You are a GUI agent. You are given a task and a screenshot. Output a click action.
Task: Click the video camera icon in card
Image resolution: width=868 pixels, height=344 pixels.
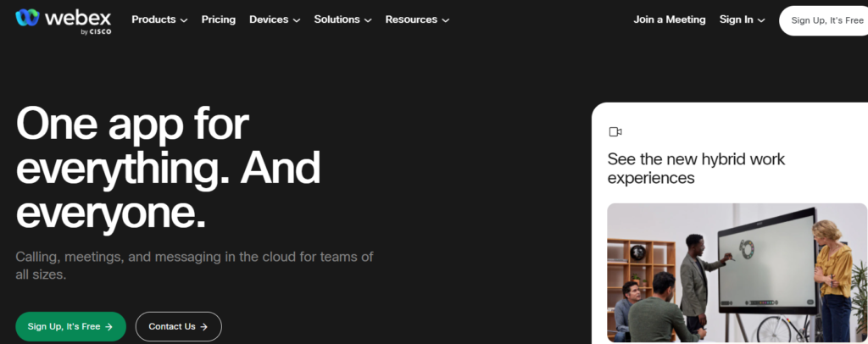[615, 131]
